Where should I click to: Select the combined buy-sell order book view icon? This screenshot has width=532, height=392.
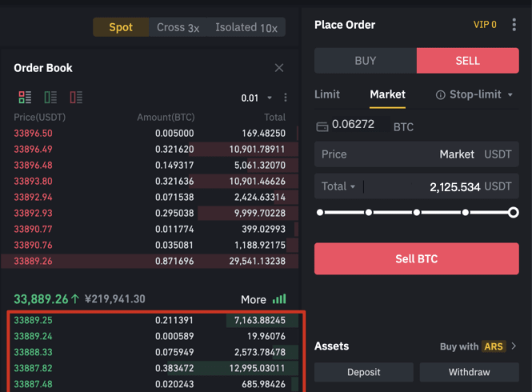coord(25,98)
